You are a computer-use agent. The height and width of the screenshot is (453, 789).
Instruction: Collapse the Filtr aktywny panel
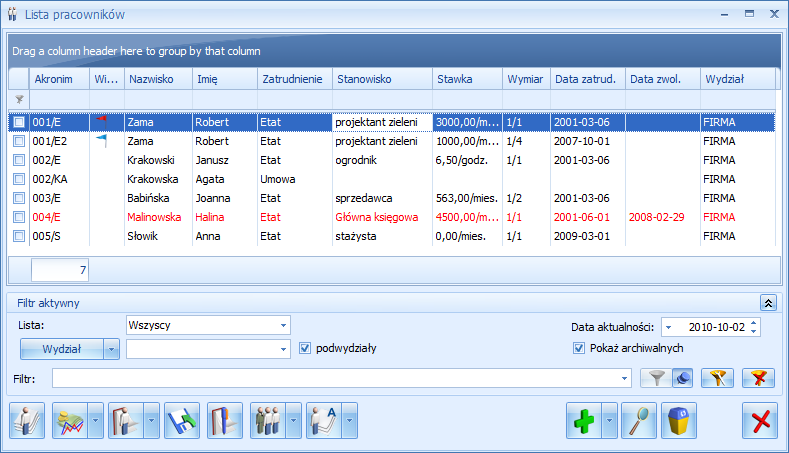pos(768,303)
